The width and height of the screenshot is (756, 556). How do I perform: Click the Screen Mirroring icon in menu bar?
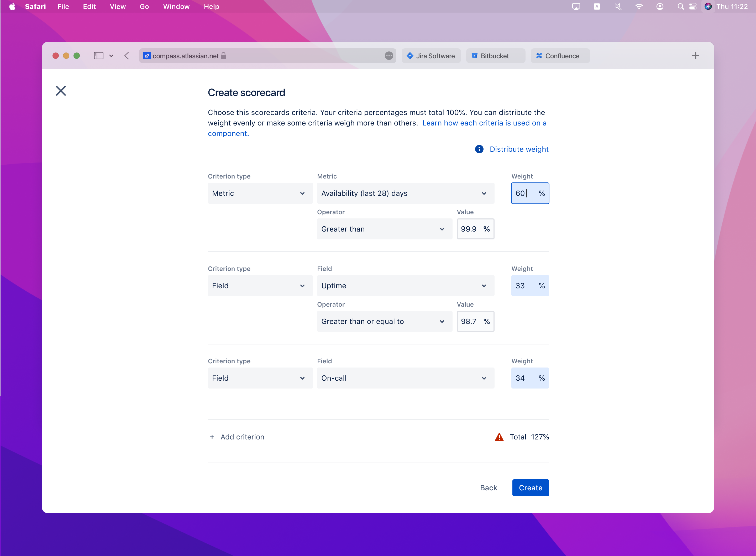pos(576,6)
